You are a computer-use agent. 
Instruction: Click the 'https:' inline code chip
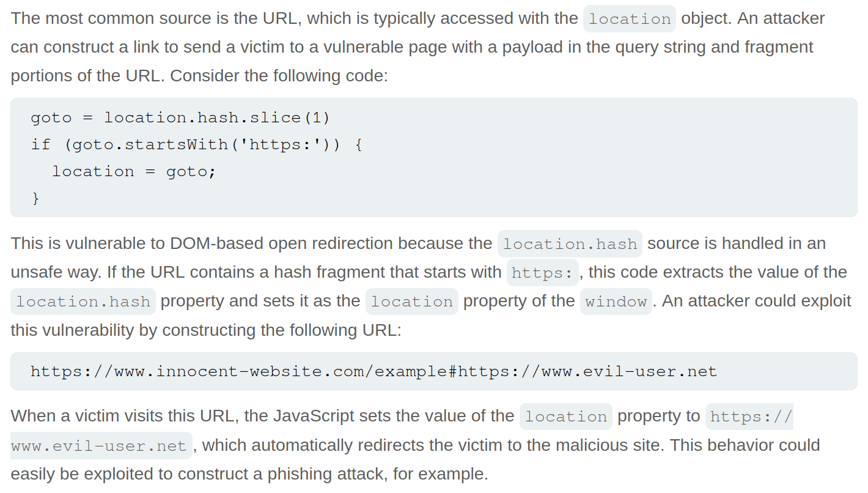[x=542, y=273]
